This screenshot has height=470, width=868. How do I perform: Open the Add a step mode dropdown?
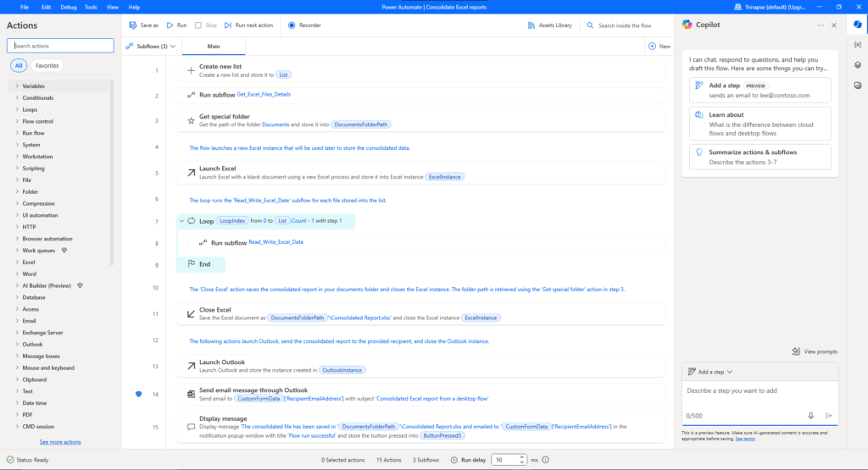[710, 372]
